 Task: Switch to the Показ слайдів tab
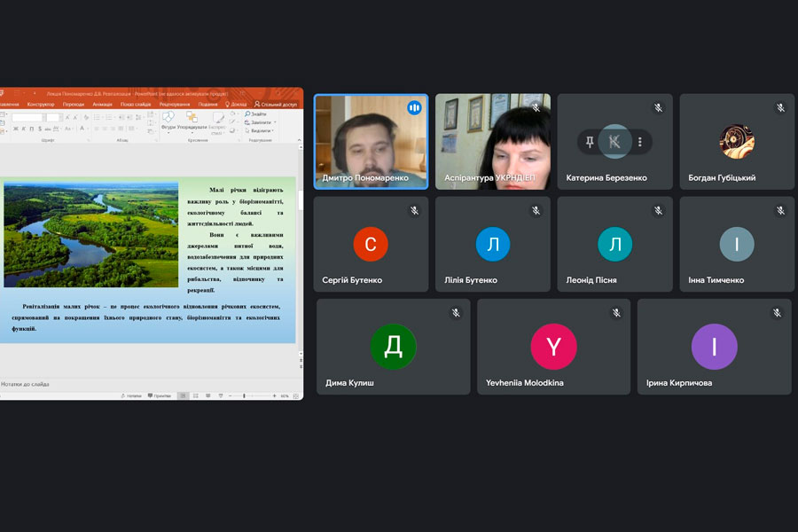click(x=135, y=104)
